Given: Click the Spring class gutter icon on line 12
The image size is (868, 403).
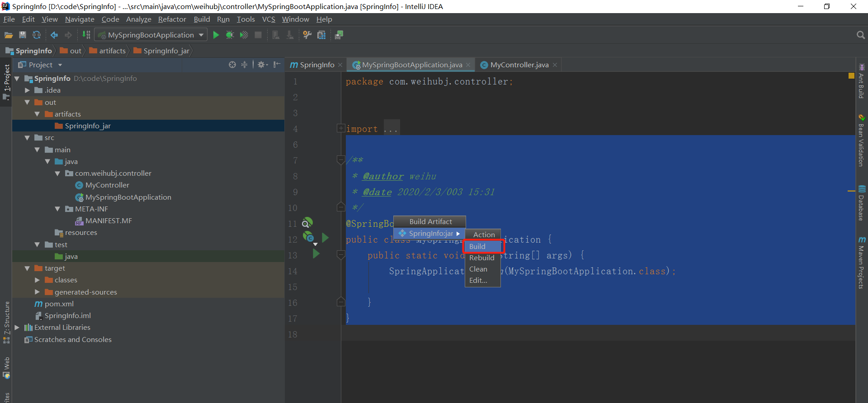Looking at the screenshot, I should (x=309, y=237).
